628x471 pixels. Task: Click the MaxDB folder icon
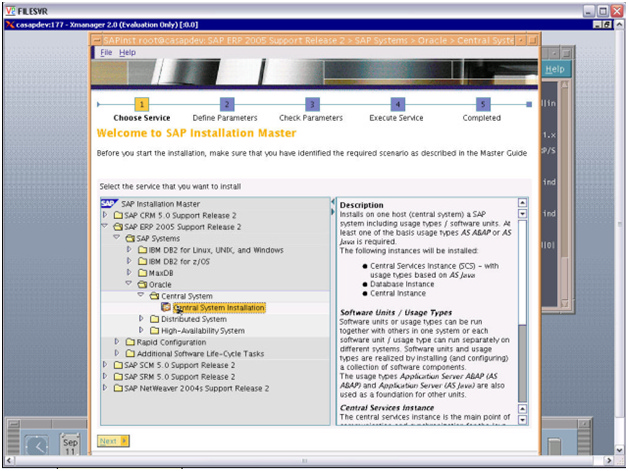141,272
